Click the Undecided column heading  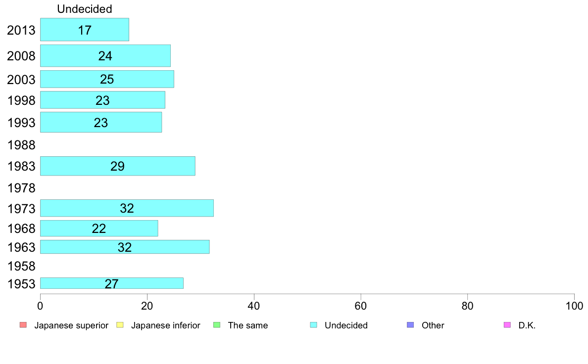(84, 8)
